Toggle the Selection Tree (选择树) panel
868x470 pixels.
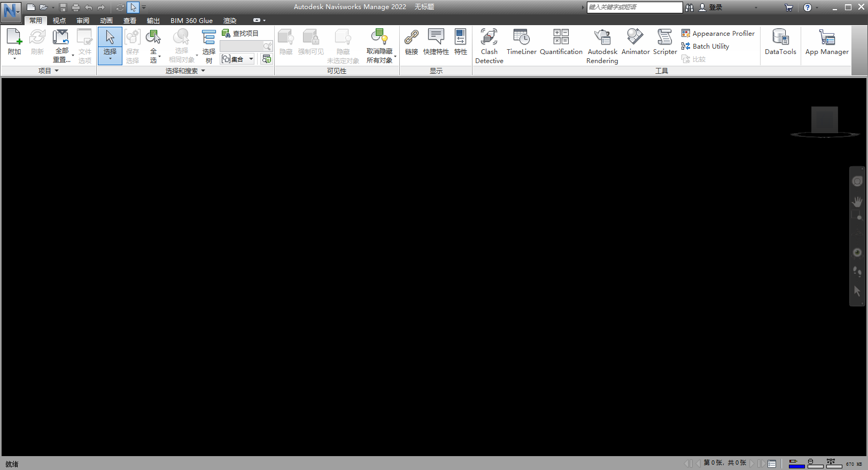pyautogui.click(x=208, y=46)
